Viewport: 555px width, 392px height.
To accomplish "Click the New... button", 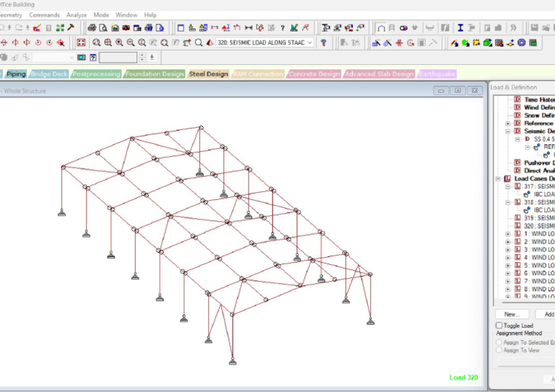I will [512, 314].
